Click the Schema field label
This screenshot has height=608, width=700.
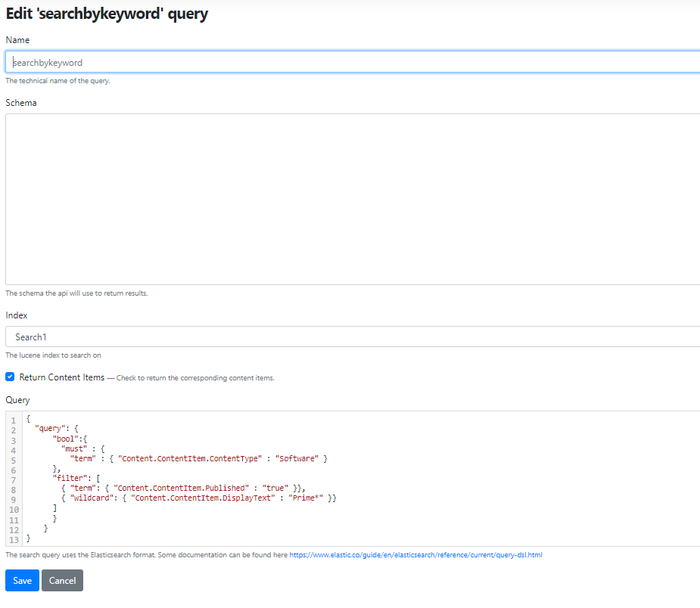tap(21, 103)
